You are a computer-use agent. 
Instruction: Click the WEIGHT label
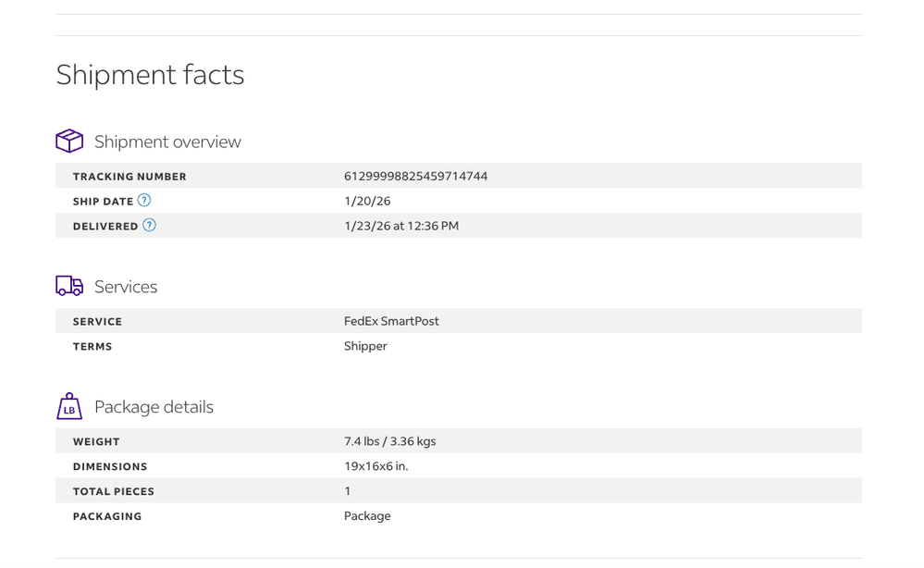click(x=96, y=442)
